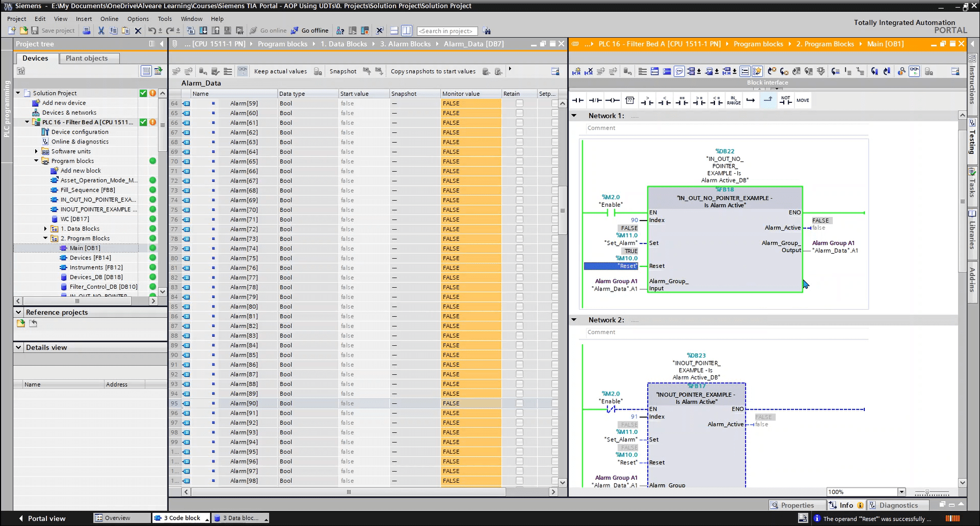Insert the IN_RANGE instruction
The width and height of the screenshot is (980, 526).
pos(734,100)
